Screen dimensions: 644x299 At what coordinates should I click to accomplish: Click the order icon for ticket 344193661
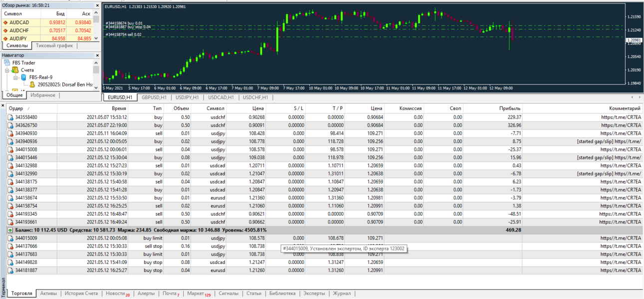pyautogui.click(x=11, y=221)
